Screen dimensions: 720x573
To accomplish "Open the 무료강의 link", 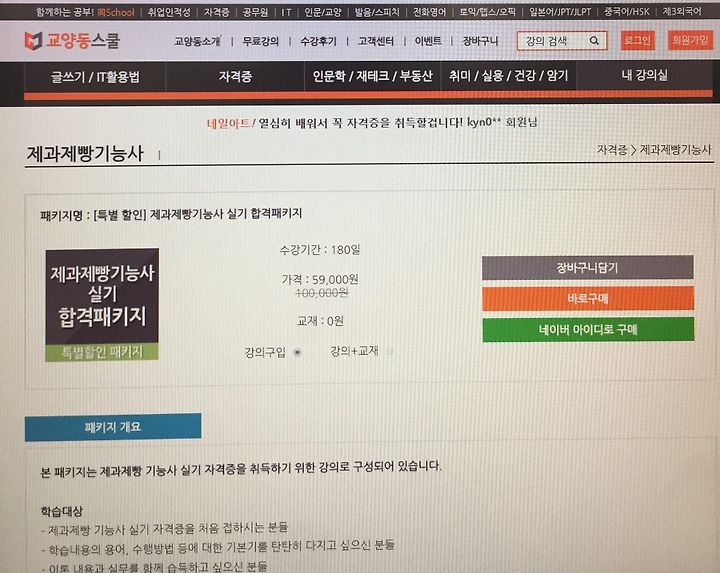I will (261, 41).
